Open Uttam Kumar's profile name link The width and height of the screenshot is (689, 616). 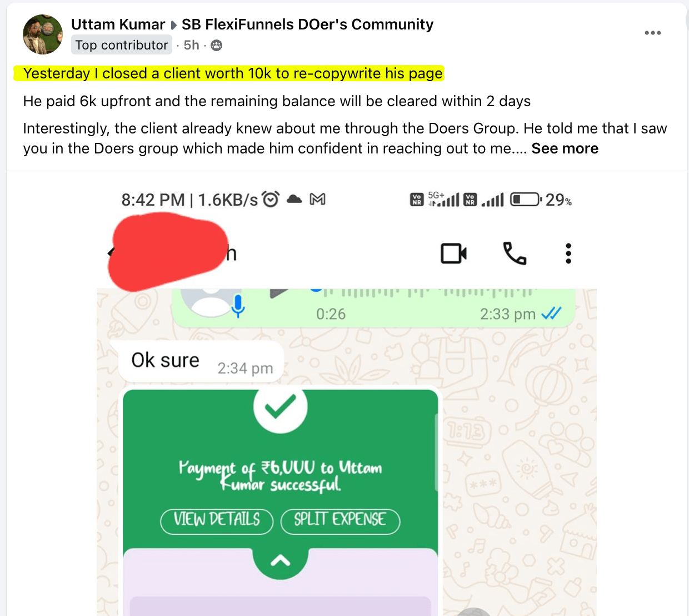coord(118,24)
